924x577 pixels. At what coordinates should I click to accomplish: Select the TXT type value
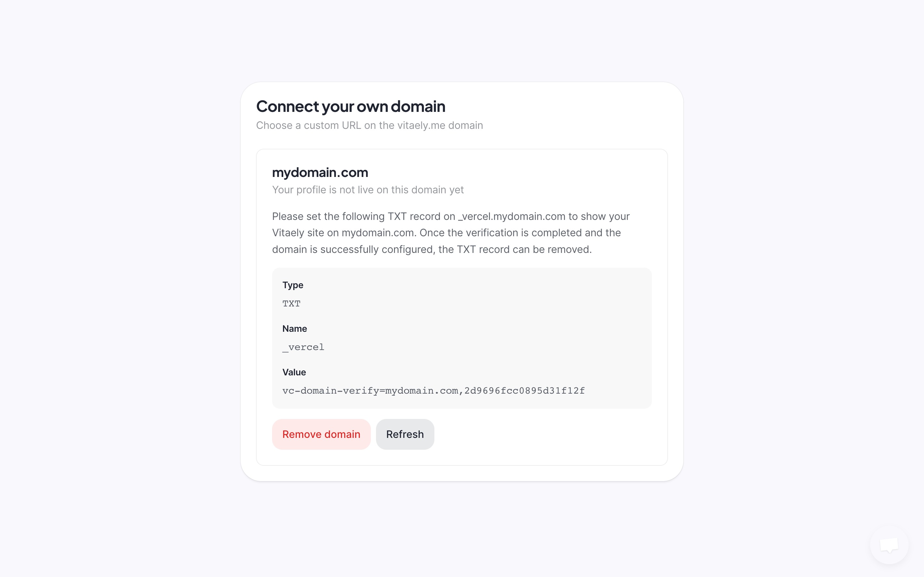coord(291,303)
